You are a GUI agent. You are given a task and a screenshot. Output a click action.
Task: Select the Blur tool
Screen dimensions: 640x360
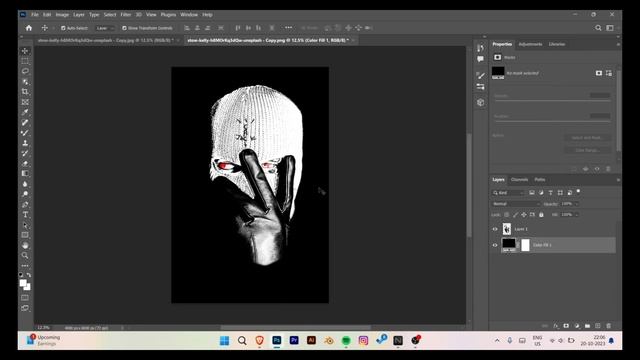point(25,184)
